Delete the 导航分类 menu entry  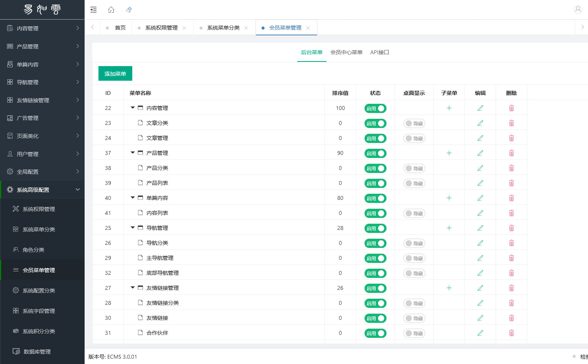[511, 243]
